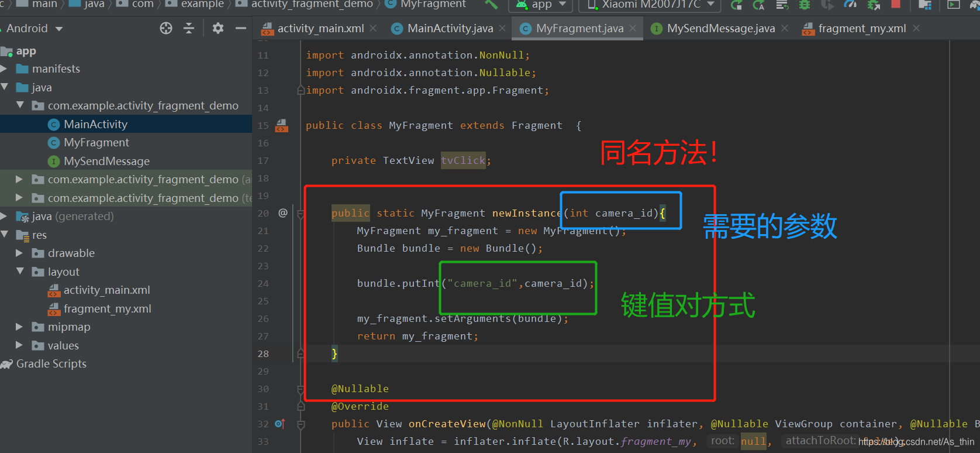Click the Collapse All icon
Image resolution: width=980 pixels, height=453 pixels.
pos(189,28)
